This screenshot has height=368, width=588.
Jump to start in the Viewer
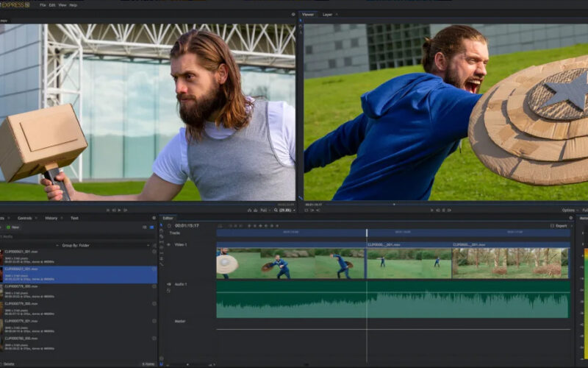432,210
